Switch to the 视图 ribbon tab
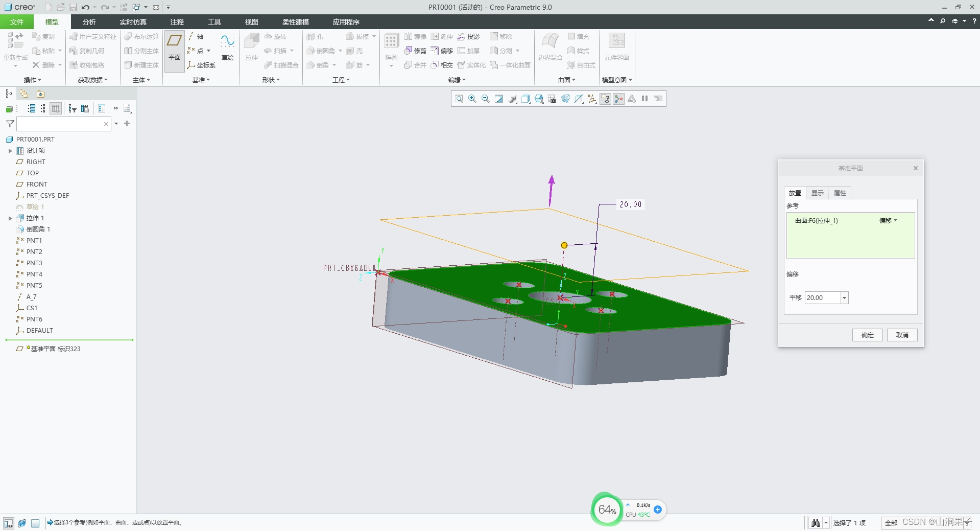Image resolution: width=980 pixels, height=531 pixels. [252, 22]
